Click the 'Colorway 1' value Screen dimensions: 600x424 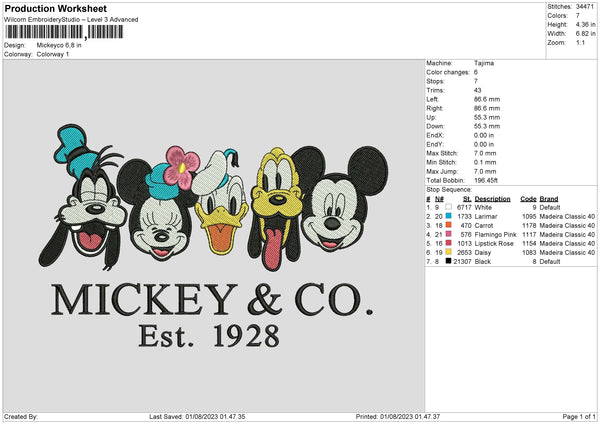pos(53,54)
